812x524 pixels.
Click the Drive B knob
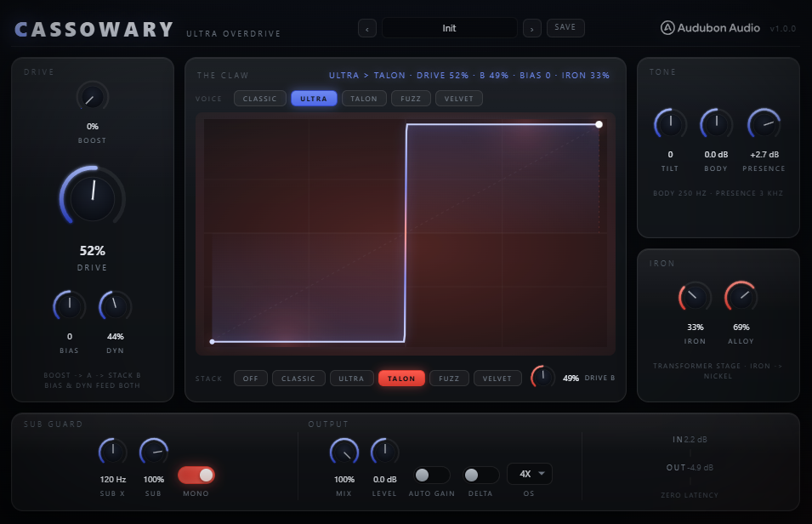coord(542,378)
